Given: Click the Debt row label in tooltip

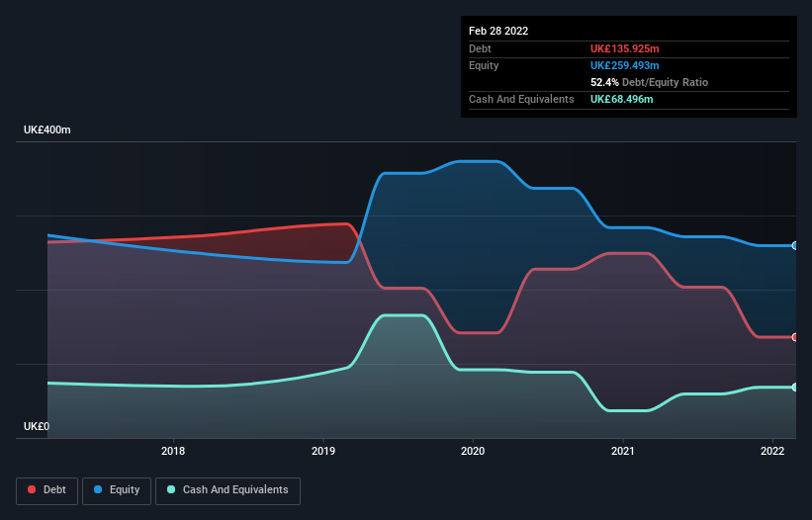Looking at the screenshot, I should (480, 48).
